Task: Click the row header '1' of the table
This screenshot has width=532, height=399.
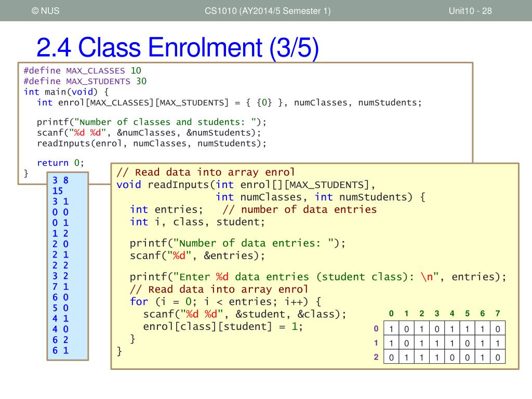Action: click(x=376, y=343)
